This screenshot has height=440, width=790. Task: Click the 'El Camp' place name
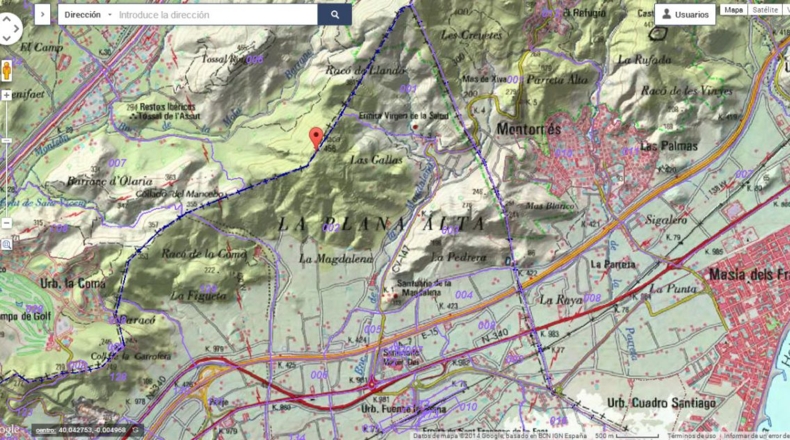(x=41, y=47)
